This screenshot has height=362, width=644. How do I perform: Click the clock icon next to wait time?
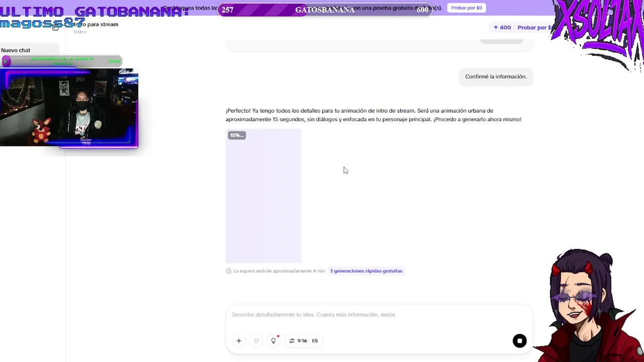[x=228, y=271]
